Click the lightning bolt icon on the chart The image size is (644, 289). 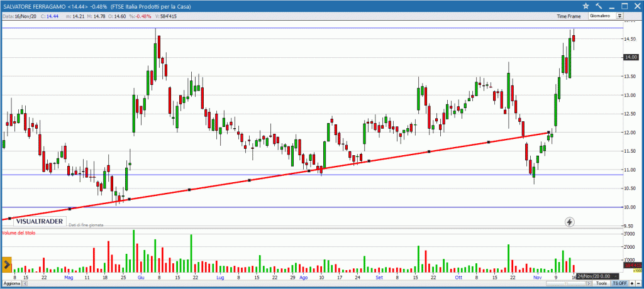570,222
